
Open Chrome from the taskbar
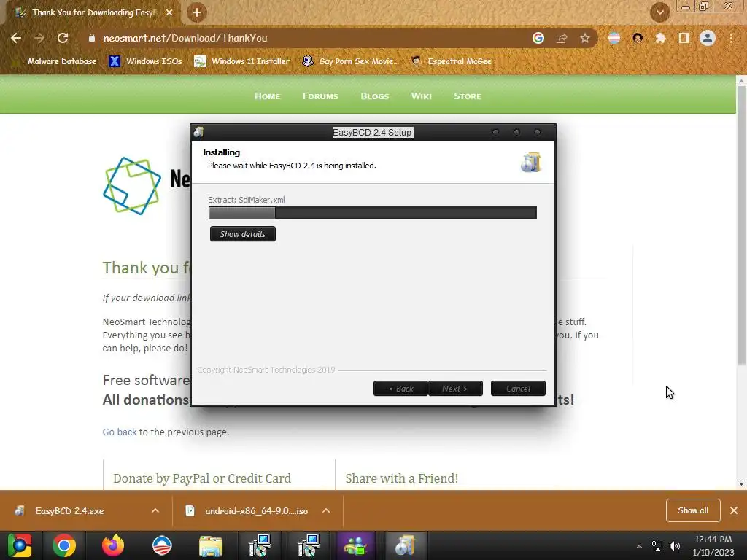pos(64,545)
